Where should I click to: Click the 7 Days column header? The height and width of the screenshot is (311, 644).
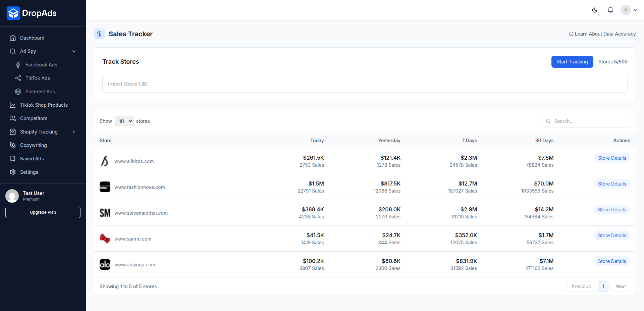pos(469,141)
